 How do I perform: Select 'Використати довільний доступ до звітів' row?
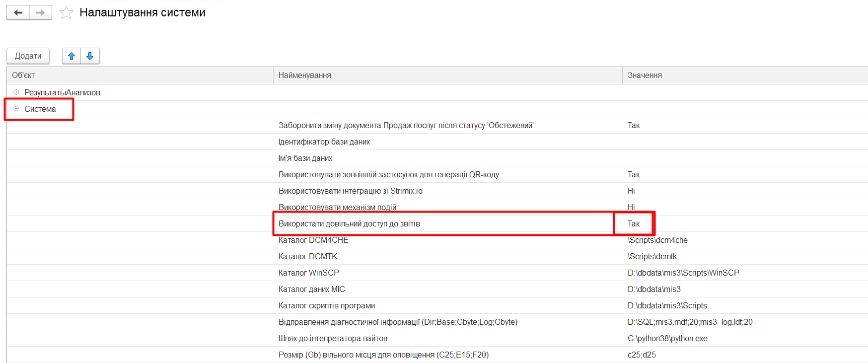349,224
